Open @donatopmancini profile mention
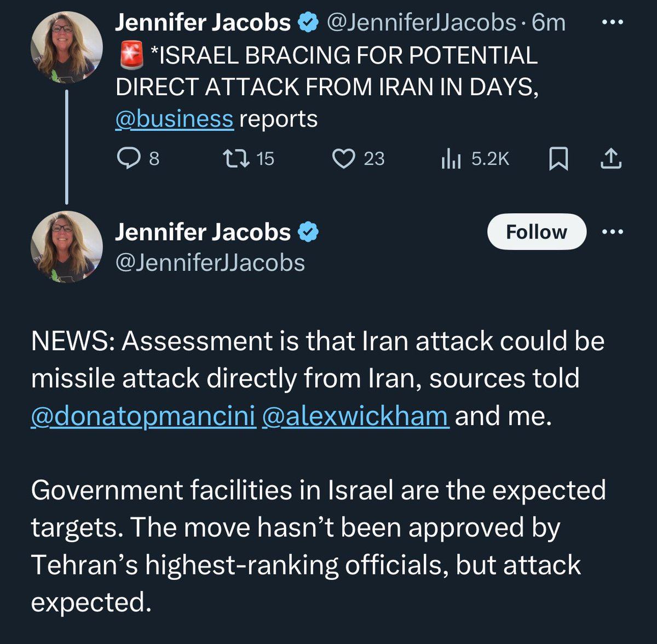 (143, 416)
